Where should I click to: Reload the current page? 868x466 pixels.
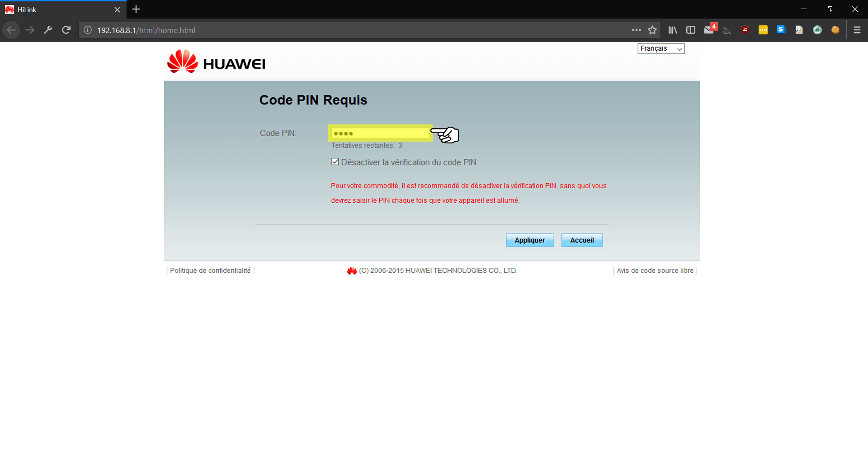pos(66,30)
